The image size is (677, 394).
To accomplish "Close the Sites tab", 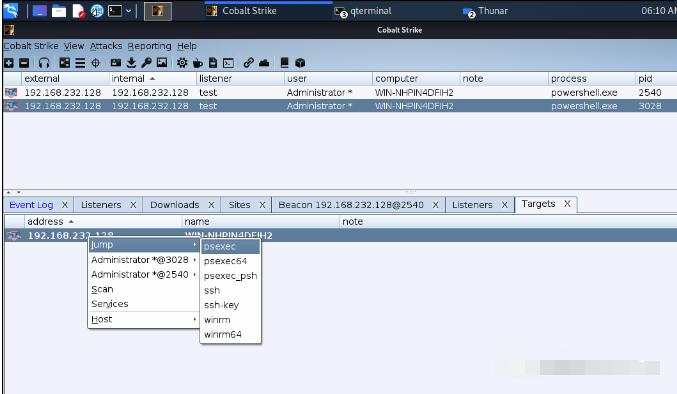I will coord(262,205).
